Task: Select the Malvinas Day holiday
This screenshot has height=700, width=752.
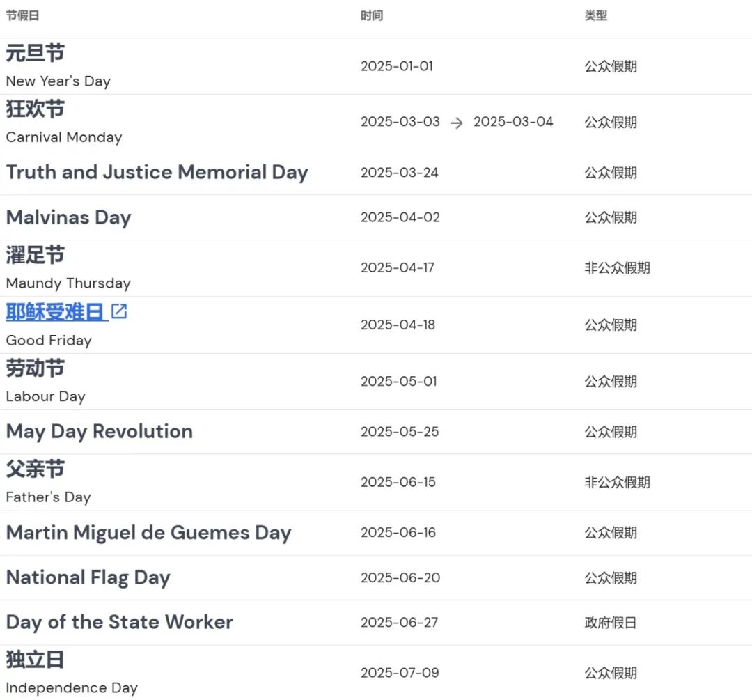Action: (68, 217)
